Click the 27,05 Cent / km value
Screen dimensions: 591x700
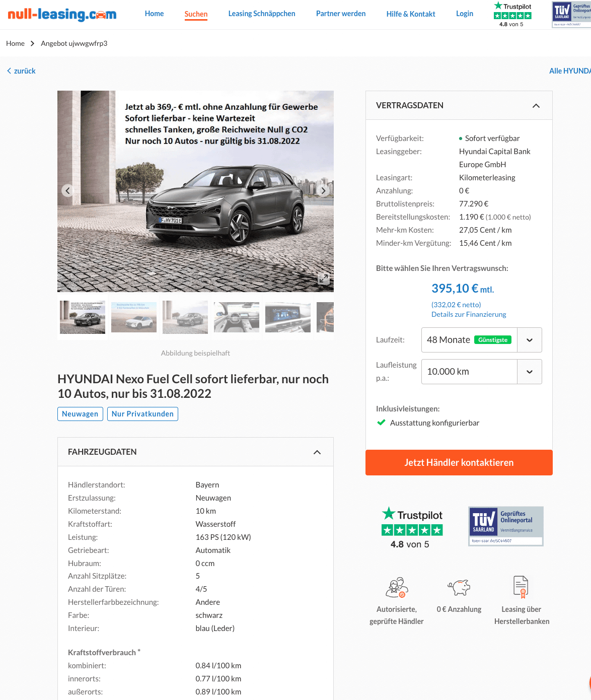[x=485, y=230]
